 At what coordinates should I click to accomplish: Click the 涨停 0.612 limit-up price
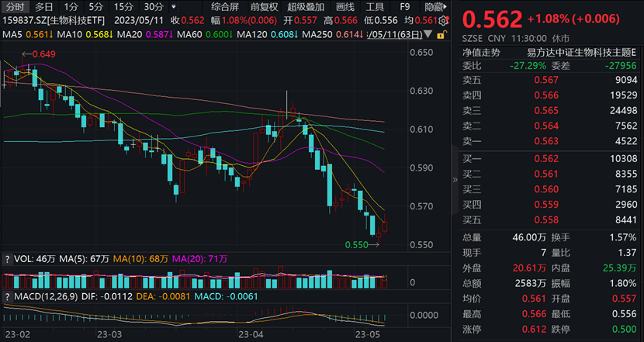pos(535,330)
